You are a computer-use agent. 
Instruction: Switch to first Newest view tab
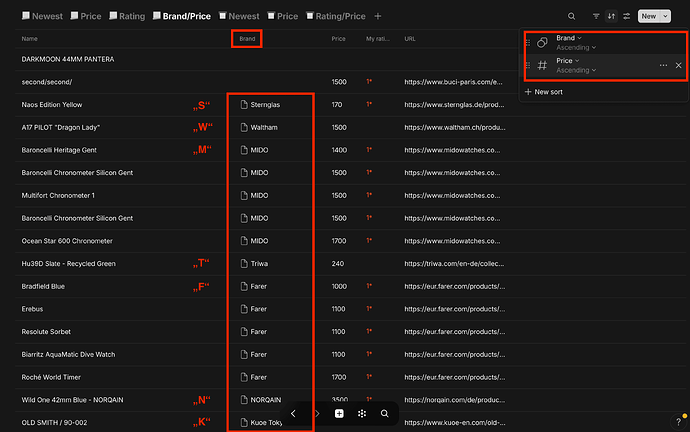[x=42, y=16]
